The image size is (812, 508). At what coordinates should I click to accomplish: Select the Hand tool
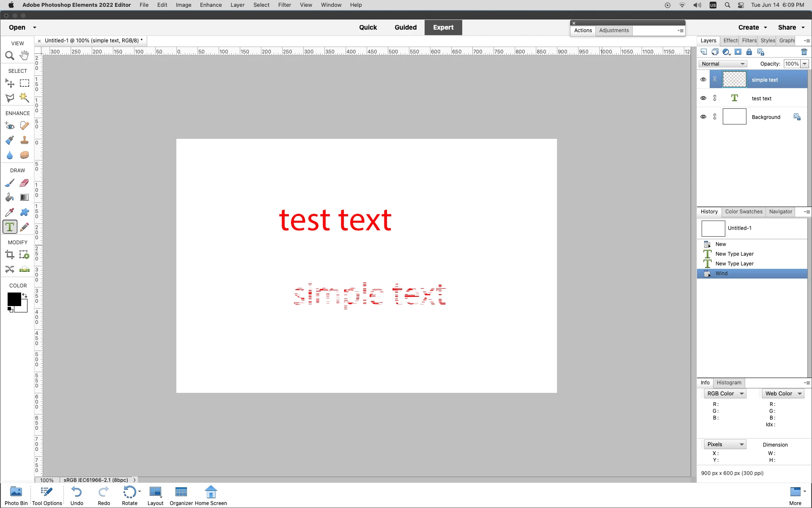[x=24, y=55]
